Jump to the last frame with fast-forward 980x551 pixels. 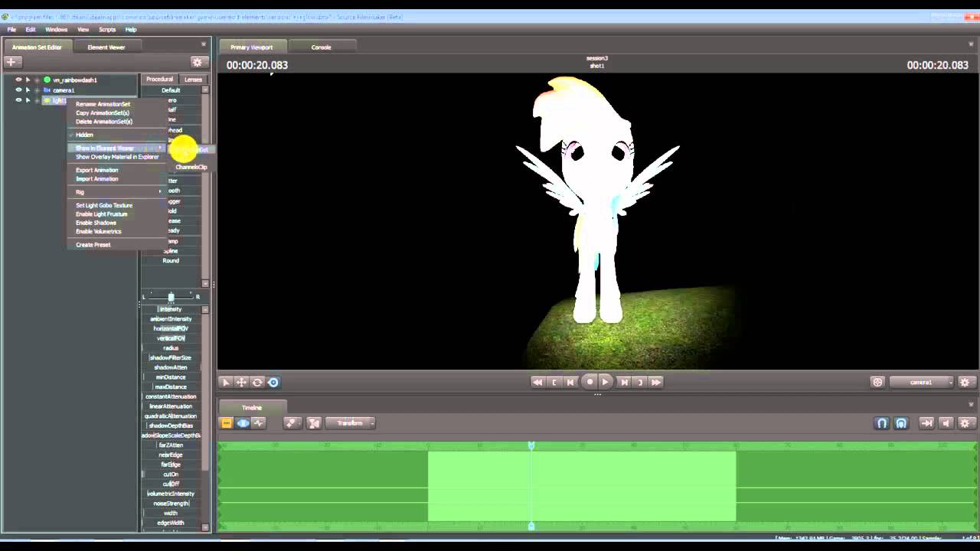click(x=656, y=382)
